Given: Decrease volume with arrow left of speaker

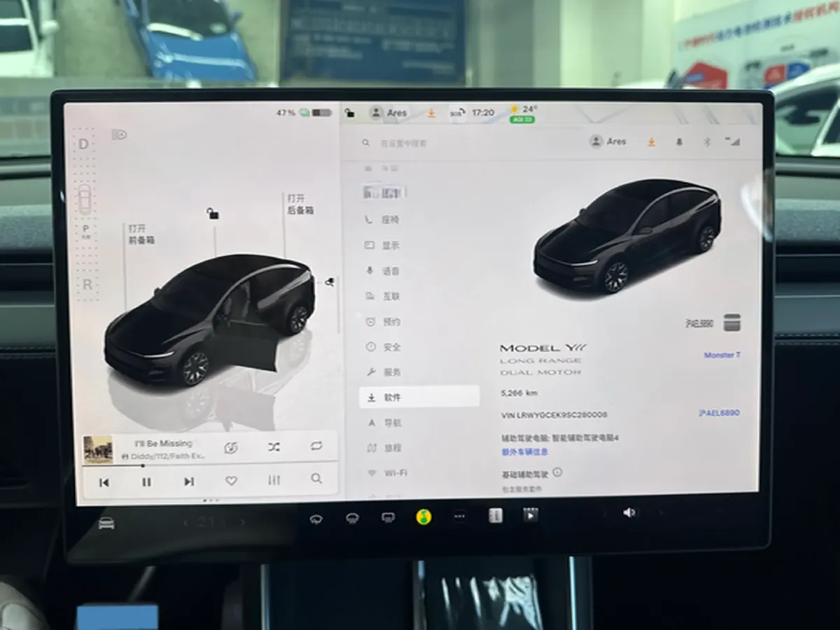Looking at the screenshot, I should click(x=605, y=513).
